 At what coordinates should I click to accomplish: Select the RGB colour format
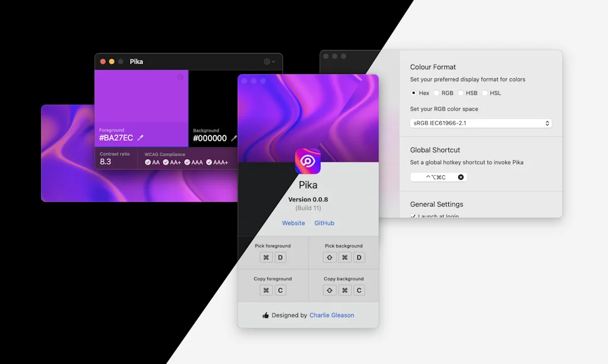[x=436, y=93]
